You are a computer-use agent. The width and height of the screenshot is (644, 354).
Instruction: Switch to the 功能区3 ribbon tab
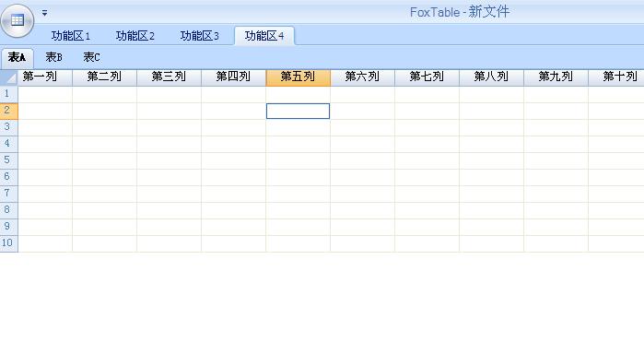pos(199,36)
